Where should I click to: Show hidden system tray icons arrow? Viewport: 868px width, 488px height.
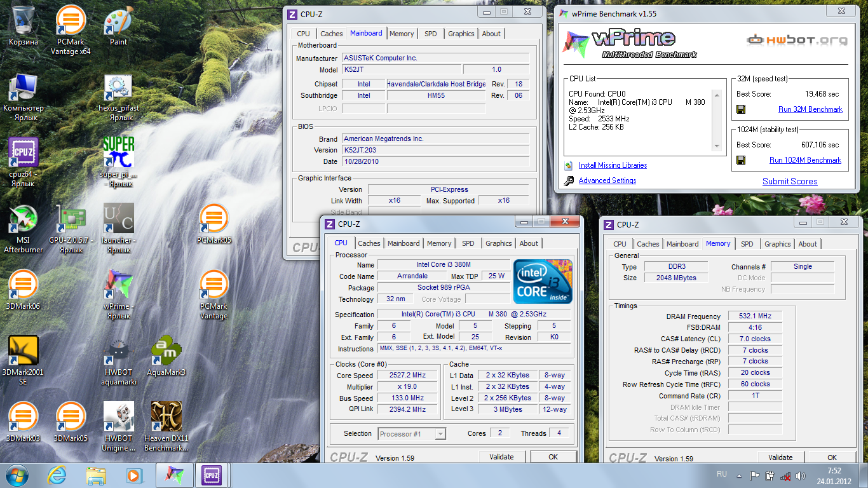[x=740, y=475]
